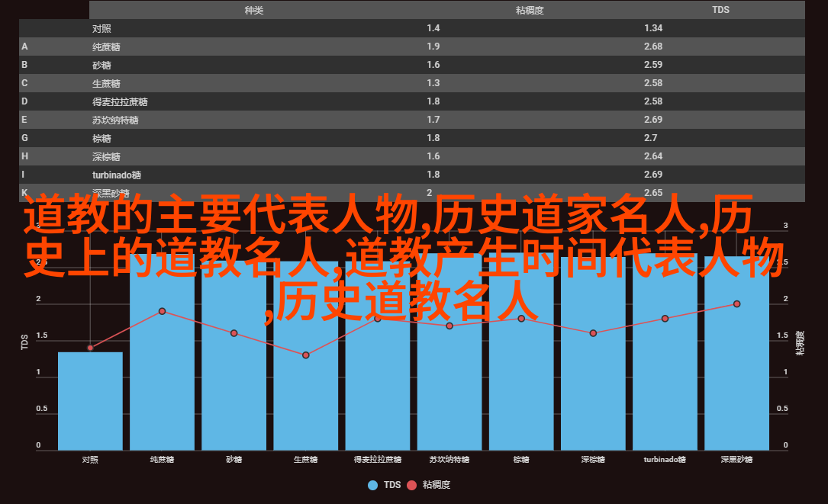This screenshot has width=828, height=504.
Task: Click the TDS column header in table
Action: pyautogui.click(x=720, y=9)
